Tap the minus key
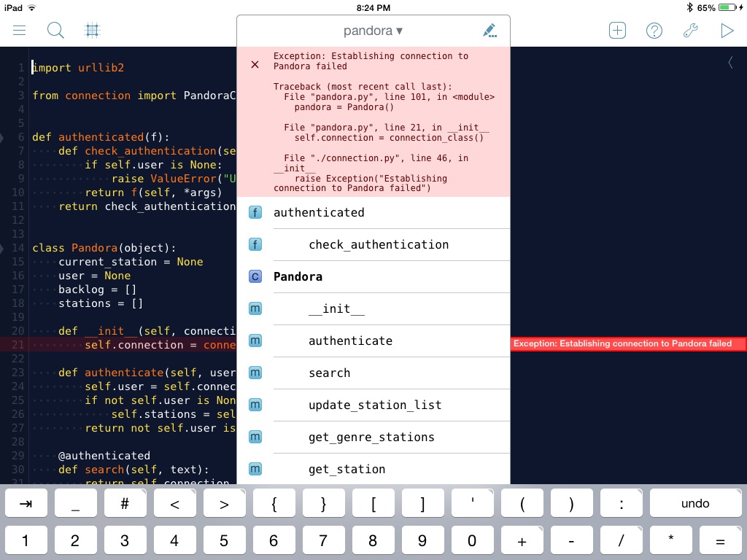The image size is (747, 560). point(572,540)
